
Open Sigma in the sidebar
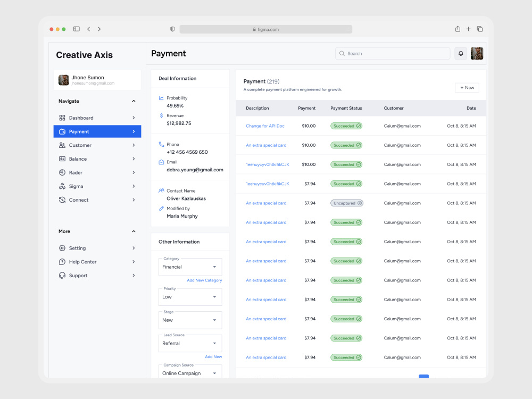(x=97, y=186)
